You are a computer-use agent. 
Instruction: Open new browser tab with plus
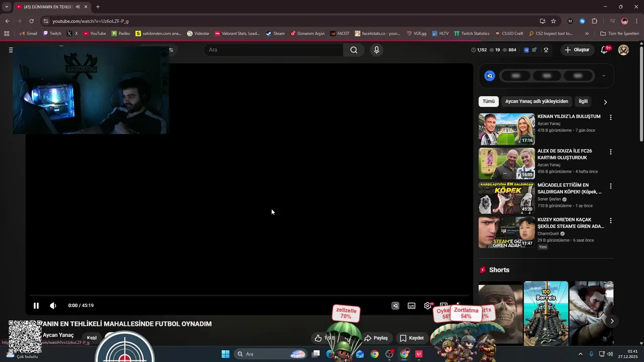pos(98,7)
